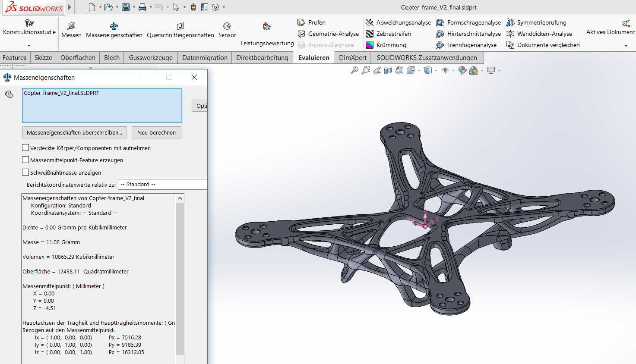Screen dimensions: 636x364
Task: Activate the Krümmung curvature display
Action: (386, 45)
